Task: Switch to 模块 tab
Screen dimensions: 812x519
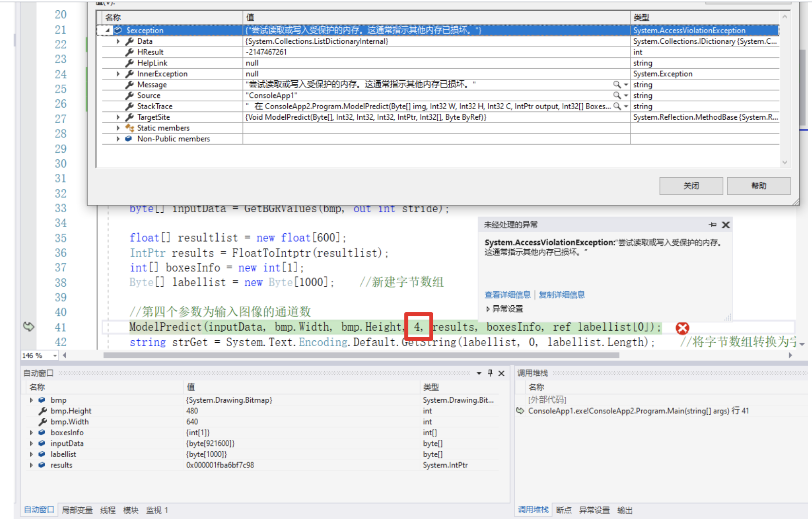Action: click(130, 510)
